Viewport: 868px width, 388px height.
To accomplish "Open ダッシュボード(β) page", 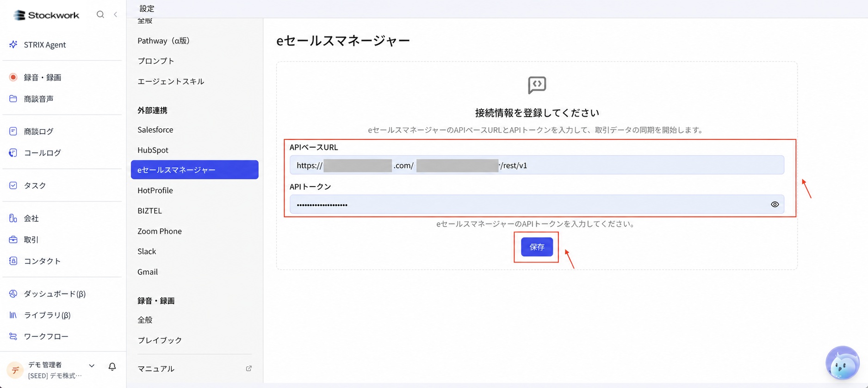I will pyautogui.click(x=55, y=294).
